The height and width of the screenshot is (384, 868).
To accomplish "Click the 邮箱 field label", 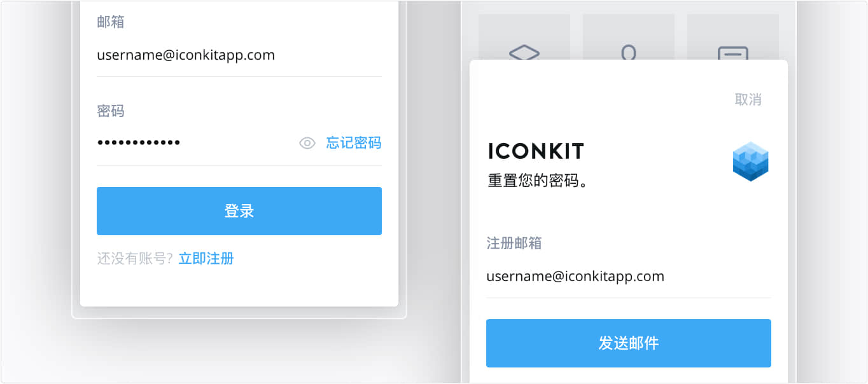I will point(111,22).
